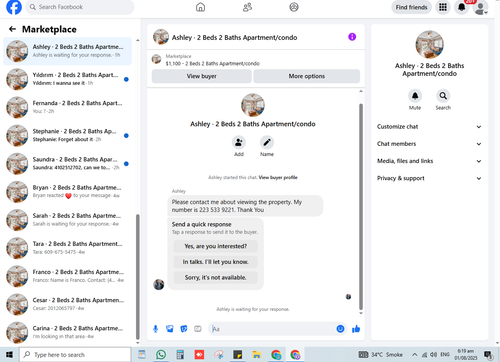The height and width of the screenshot is (362, 500).
Task: Click the Search Facebook field
Action: click(x=80, y=7)
